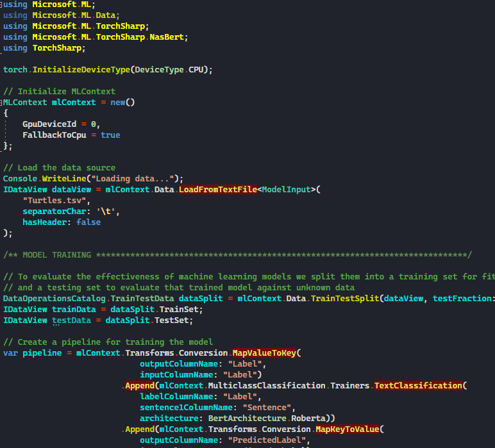The width and height of the screenshot is (495, 448).
Task: Click the TestSet property
Action: (172, 320)
